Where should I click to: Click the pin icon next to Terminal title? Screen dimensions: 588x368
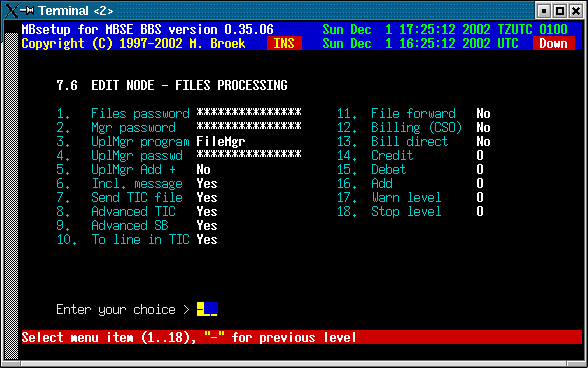pyautogui.click(x=27, y=11)
